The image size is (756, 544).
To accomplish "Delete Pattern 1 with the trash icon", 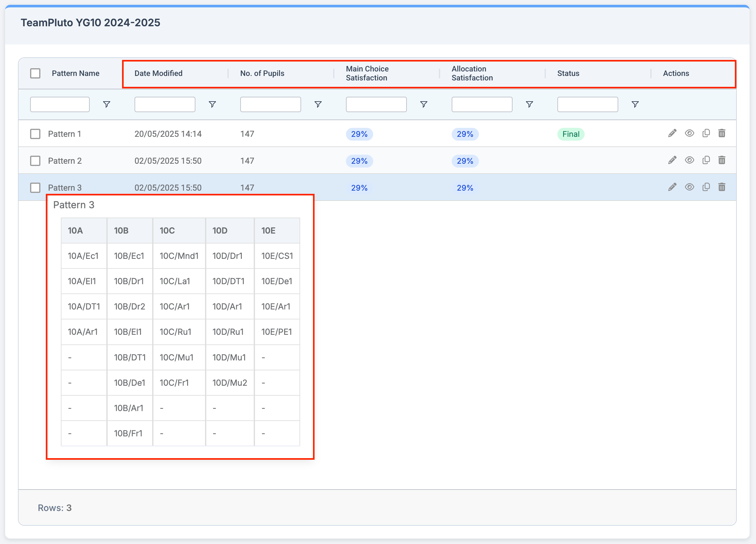I will 722,133.
